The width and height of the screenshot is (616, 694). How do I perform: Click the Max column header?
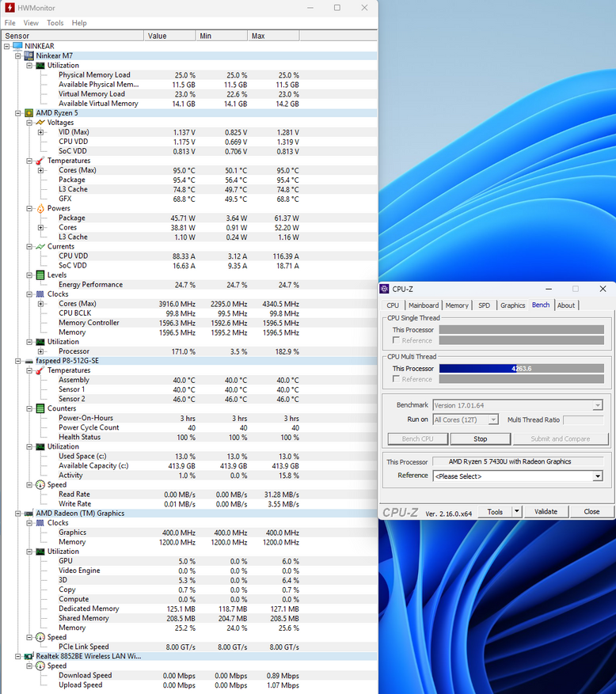click(x=273, y=36)
